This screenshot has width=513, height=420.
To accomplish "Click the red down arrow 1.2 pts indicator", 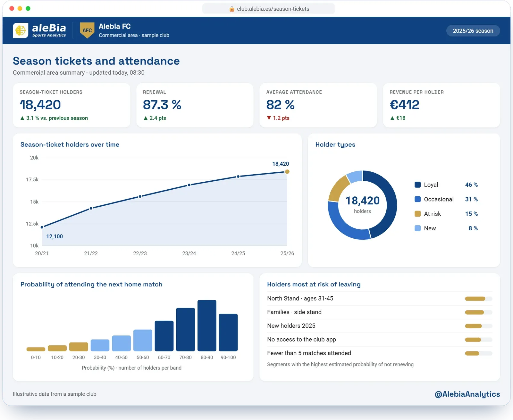I will point(278,118).
